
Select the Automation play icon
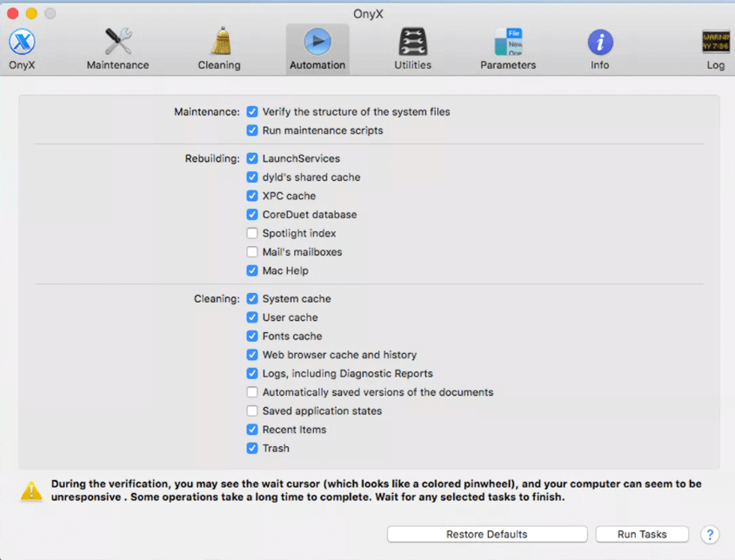(317, 41)
